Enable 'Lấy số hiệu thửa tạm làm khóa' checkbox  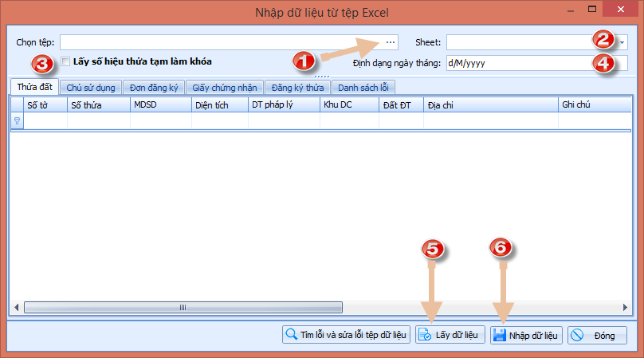(x=65, y=61)
